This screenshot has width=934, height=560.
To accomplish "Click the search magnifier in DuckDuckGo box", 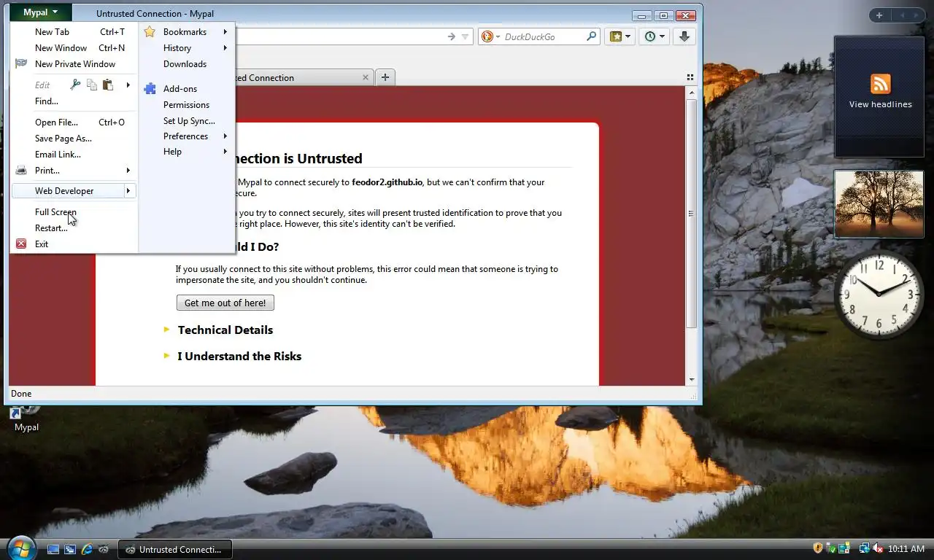I will click(x=592, y=36).
